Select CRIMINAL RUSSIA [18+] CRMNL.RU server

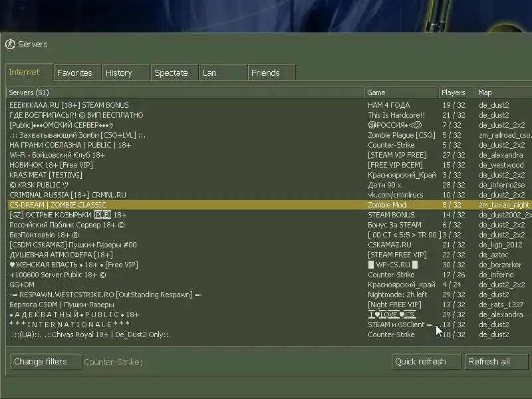(x=269, y=195)
